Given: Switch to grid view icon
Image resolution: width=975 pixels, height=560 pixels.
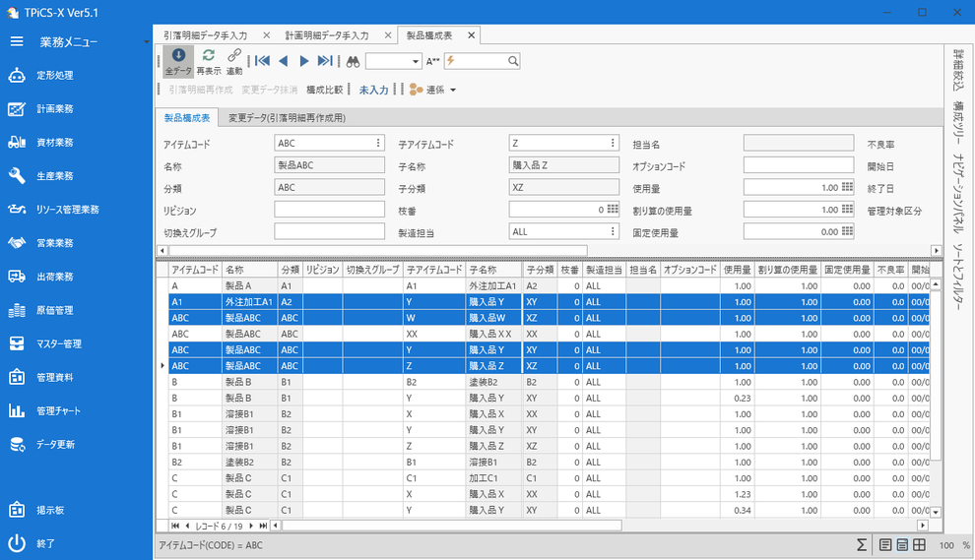Looking at the screenshot, I should [919, 545].
